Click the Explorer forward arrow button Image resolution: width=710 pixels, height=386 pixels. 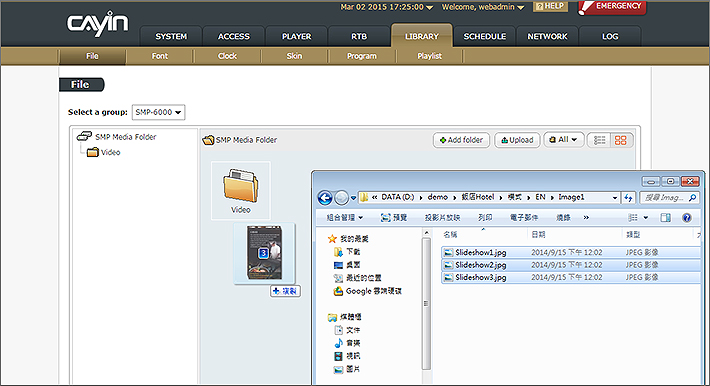tap(341, 198)
